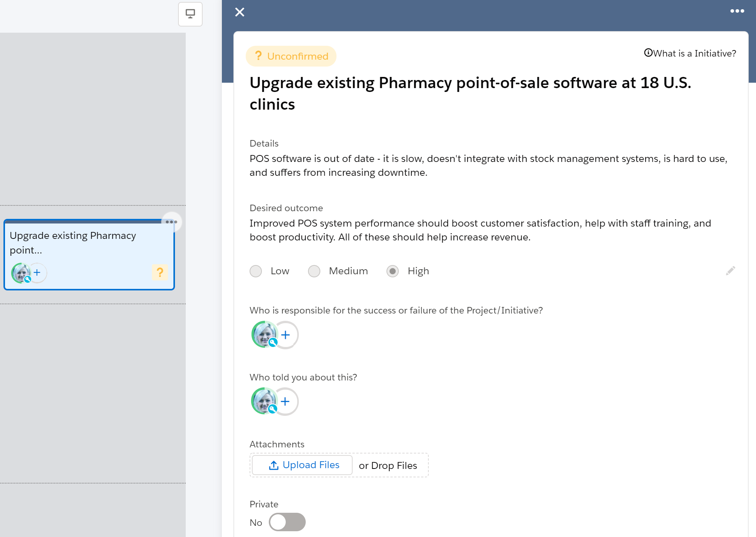Screen dimensions: 756x537
Task: Open the Unconfirmed status badge
Action: tap(291, 56)
